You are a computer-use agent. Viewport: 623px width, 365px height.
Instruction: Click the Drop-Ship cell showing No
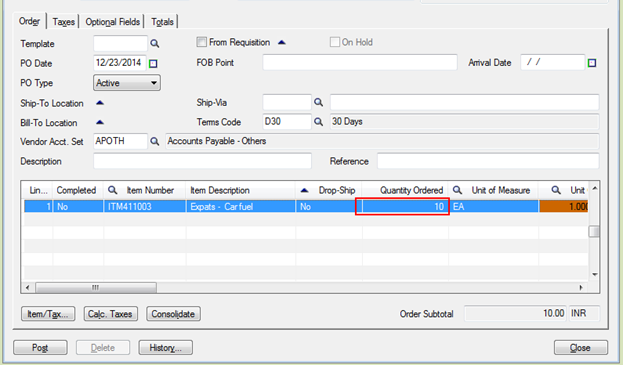click(329, 207)
